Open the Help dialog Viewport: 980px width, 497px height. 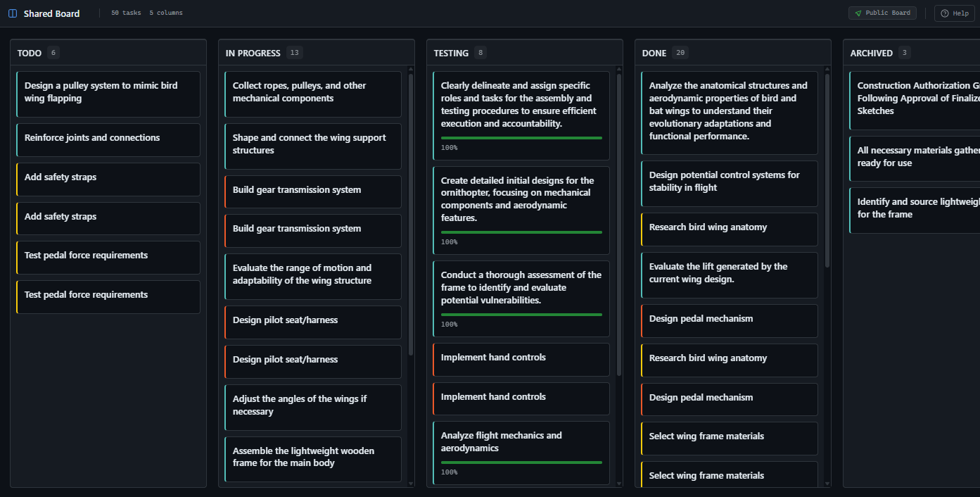click(954, 13)
